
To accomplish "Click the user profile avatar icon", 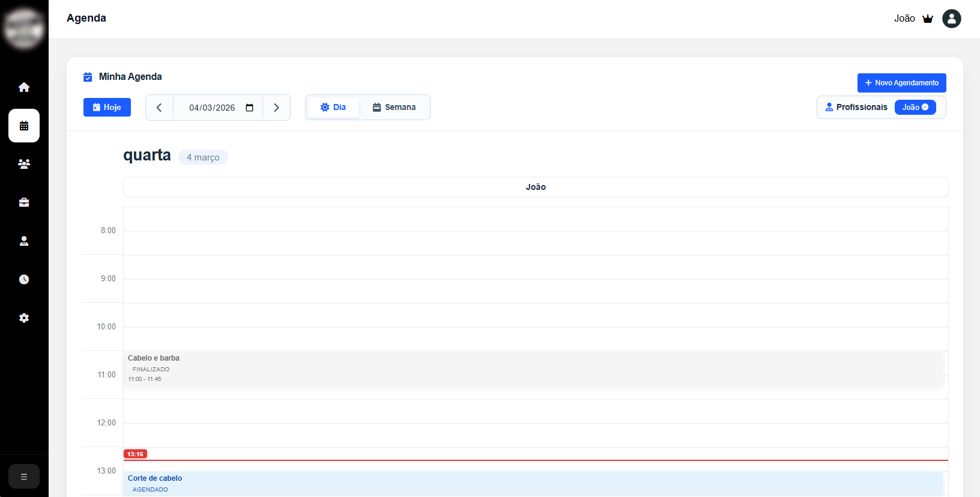I will (x=951, y=19).
